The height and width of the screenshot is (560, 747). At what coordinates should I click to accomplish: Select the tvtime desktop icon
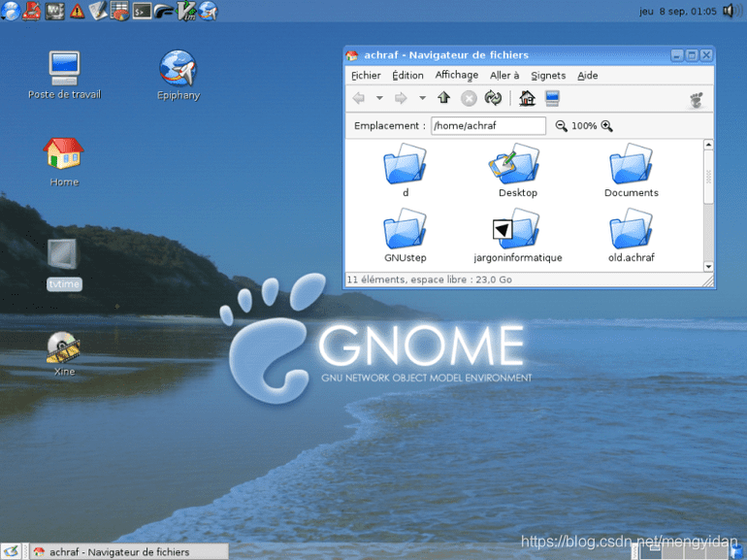click(63, 265)
